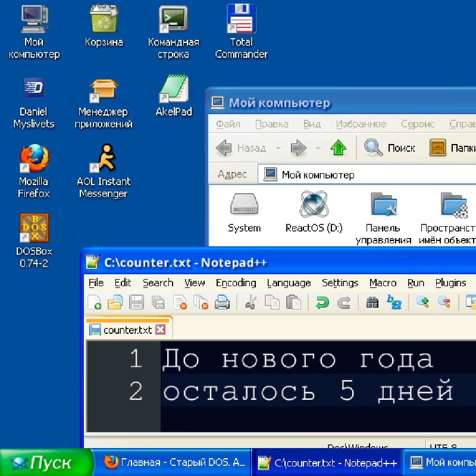Click the Поиск search button in explorer
476x476 pixels.
tap(390, 148)
